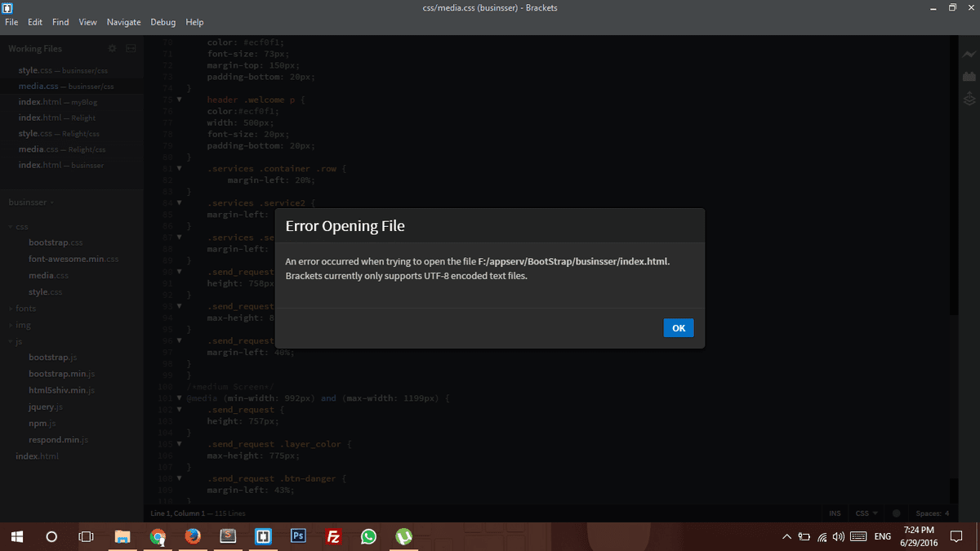980x551 pixels.
Task: Open Photoshop from the taskbar
Action: coord(298,536)
